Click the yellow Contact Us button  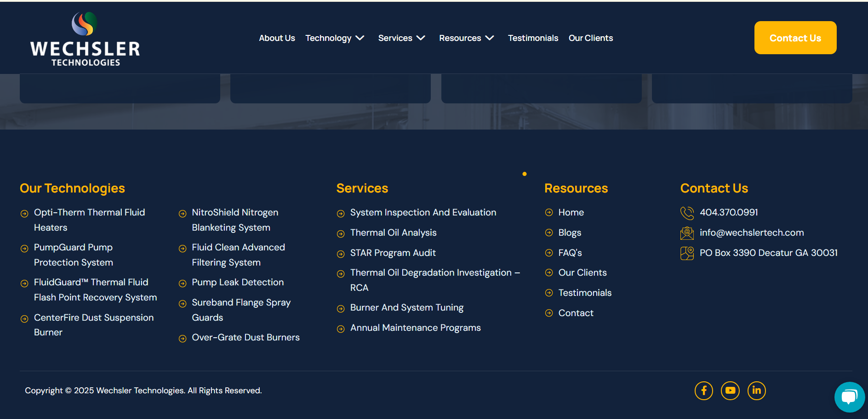795,38
